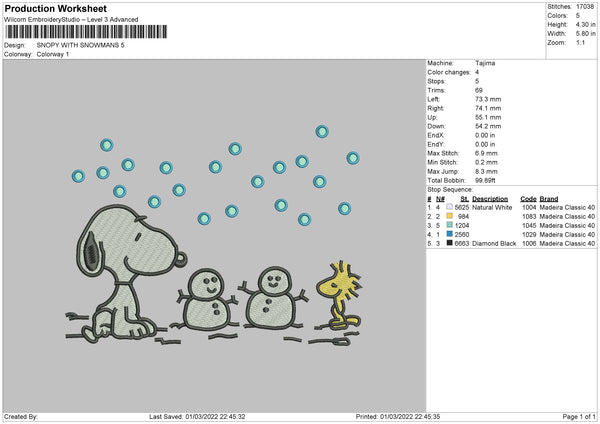The height and width of the screenshot is (424, 600).
Task: Select the "Diamond Black" description text
Action: click(x=494, y=243)
